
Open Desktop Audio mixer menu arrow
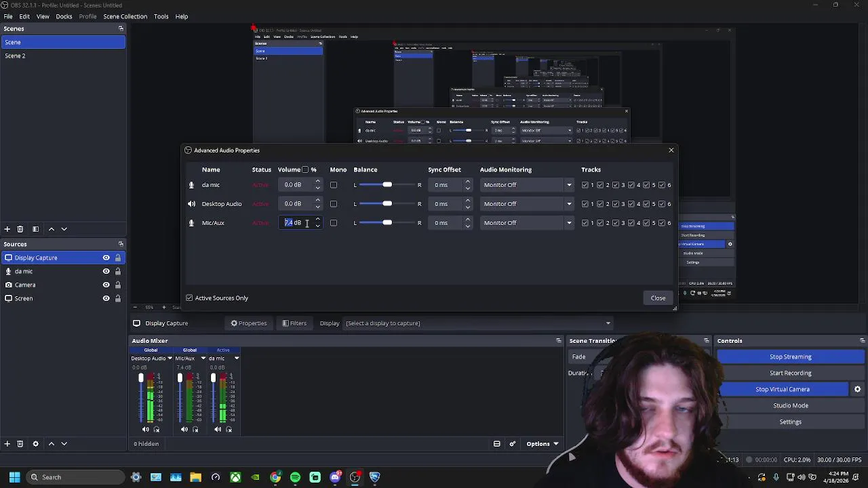pyautogui.click(x=170, y=359)
